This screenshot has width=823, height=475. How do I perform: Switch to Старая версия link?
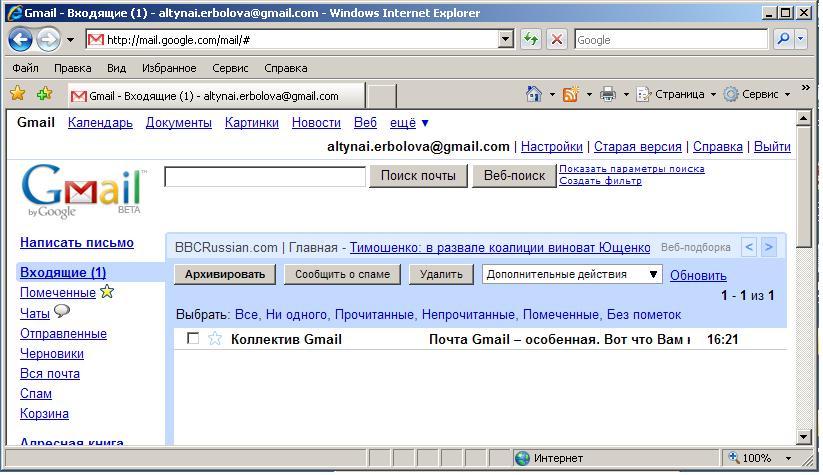(x=638, y=147)
